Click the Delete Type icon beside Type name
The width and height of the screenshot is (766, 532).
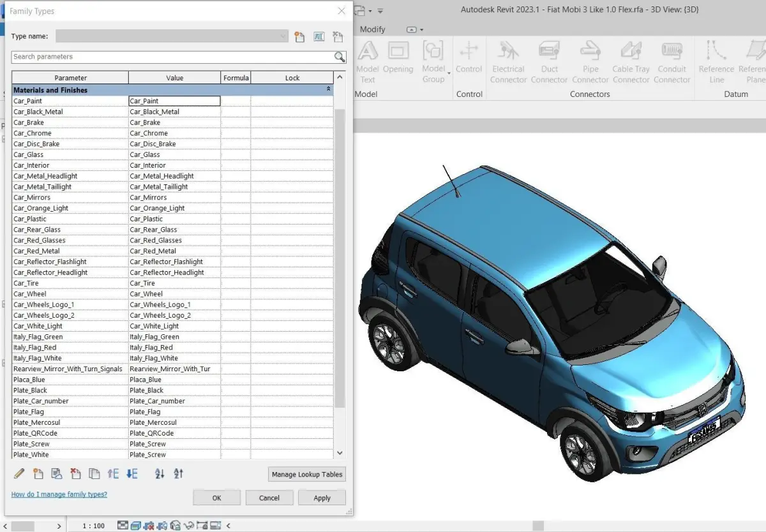point(338,37)
